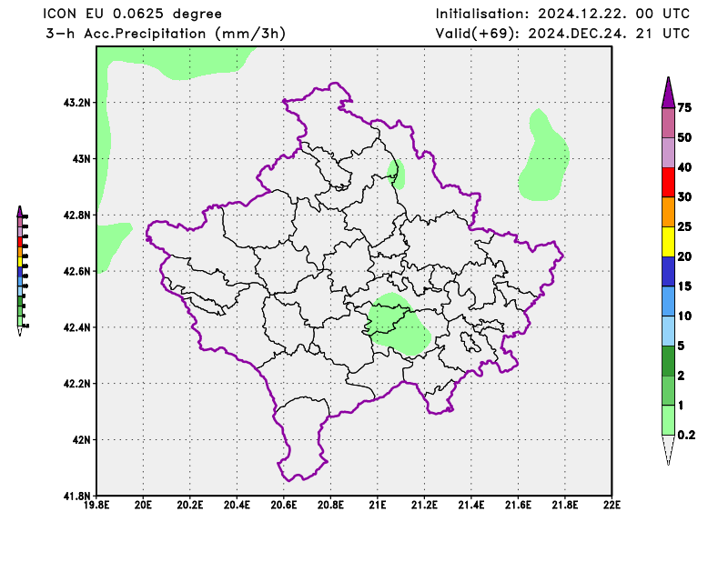Click the '42.2N' latitude label

[x=77, y=384]
